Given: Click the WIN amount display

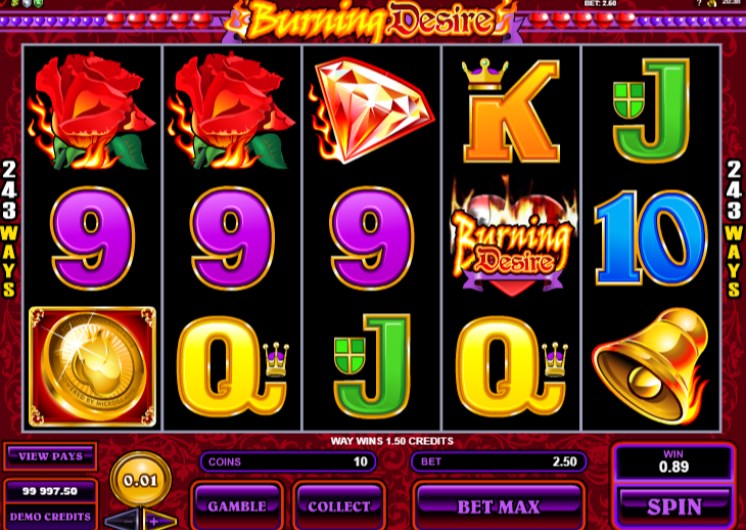Looking at the screenshot, I should [x=673, y=462].
